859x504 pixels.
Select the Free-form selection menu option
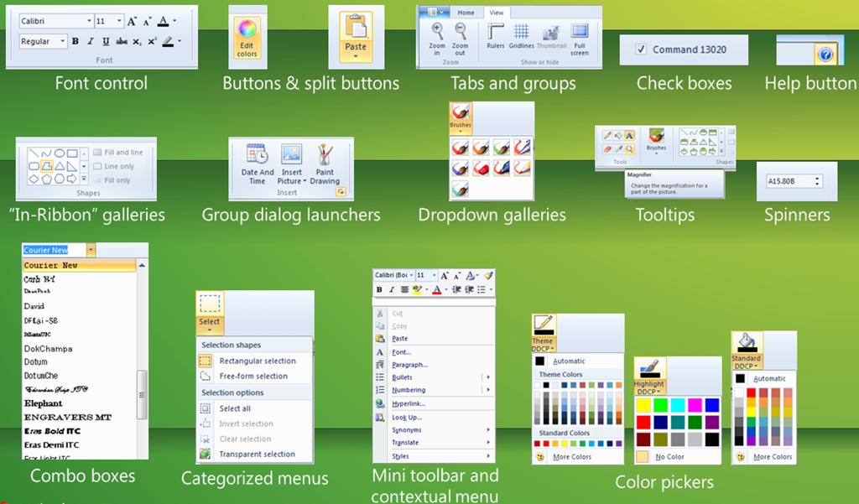coord(252,376)
